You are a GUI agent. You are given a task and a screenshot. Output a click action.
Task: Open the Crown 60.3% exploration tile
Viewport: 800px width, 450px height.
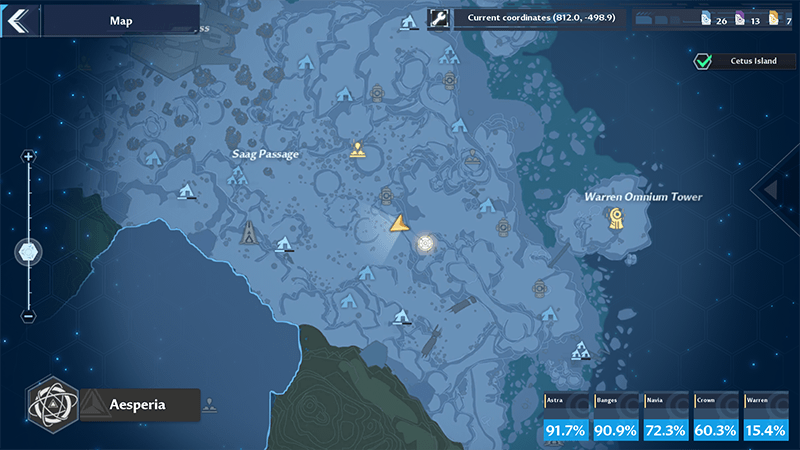716,418
